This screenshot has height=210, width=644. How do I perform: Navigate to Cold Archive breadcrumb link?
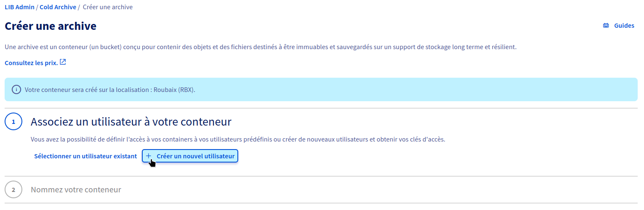pyautogui.click(x=58, y=7)
